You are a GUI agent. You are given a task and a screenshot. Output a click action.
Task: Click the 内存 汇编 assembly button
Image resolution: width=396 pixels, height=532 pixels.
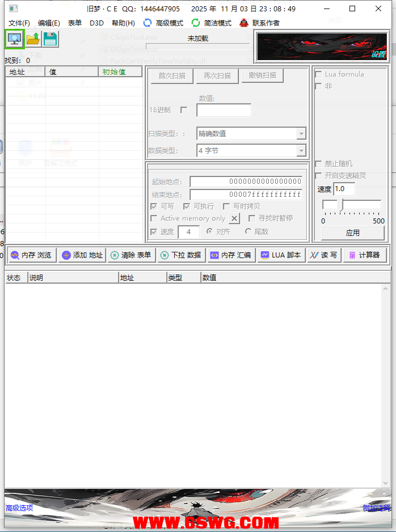pos(231,255)
